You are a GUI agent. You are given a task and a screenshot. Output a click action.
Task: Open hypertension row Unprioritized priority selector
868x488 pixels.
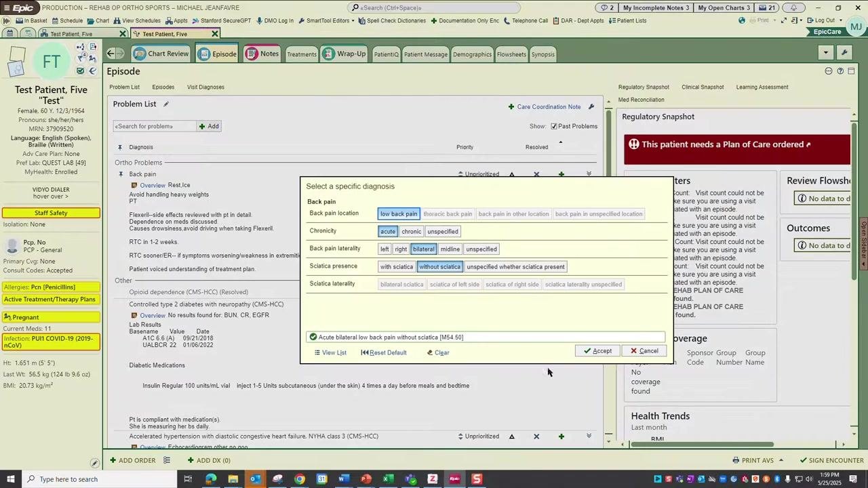(x=479, y=436)
